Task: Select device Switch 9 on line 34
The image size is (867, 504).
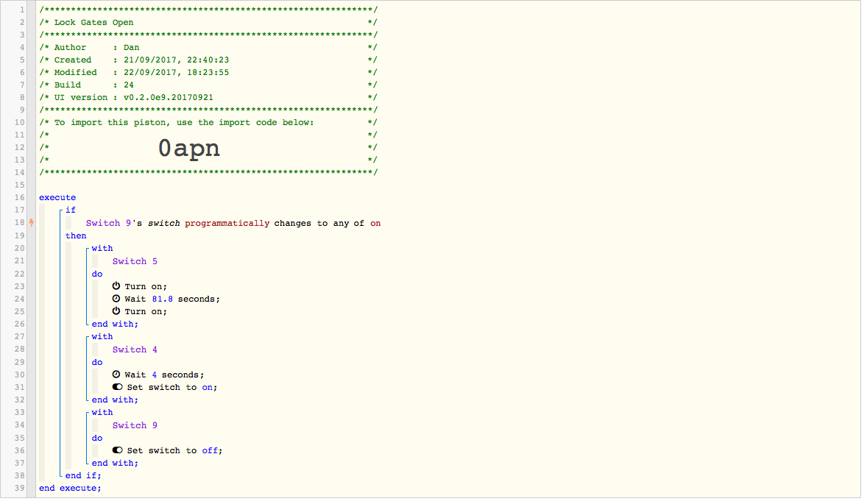Action: 135,425
